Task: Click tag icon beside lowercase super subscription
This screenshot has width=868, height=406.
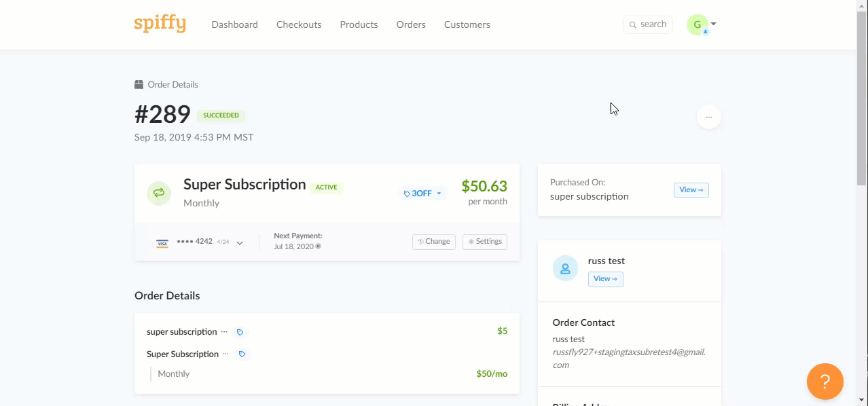Action: [x=240, y=332]
